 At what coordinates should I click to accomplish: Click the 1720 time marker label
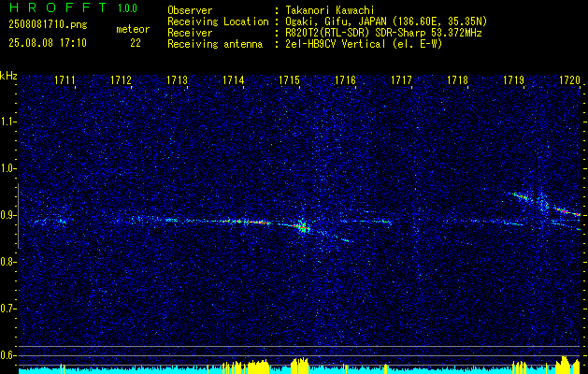click(x=569, y=80)
